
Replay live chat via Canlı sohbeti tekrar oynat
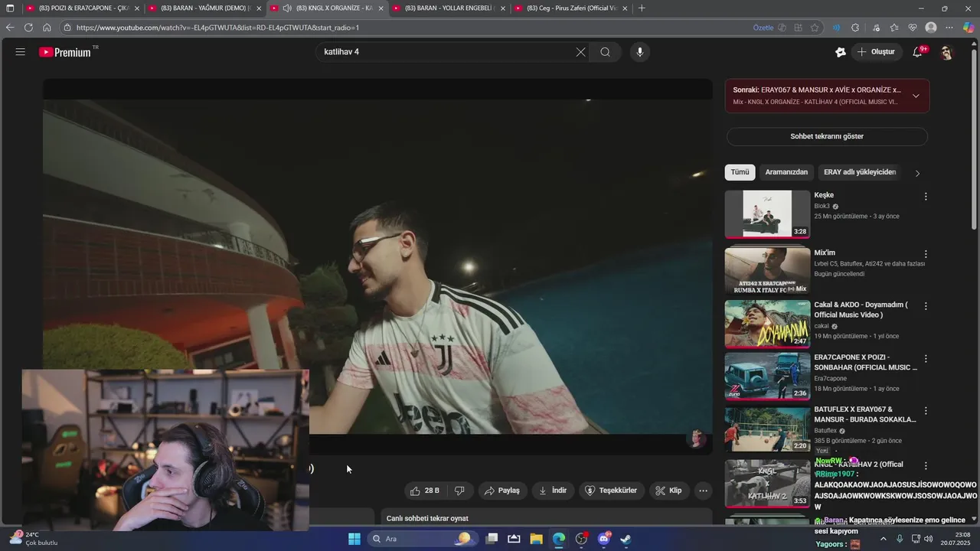pyautogui.click(x=427, y=518)
